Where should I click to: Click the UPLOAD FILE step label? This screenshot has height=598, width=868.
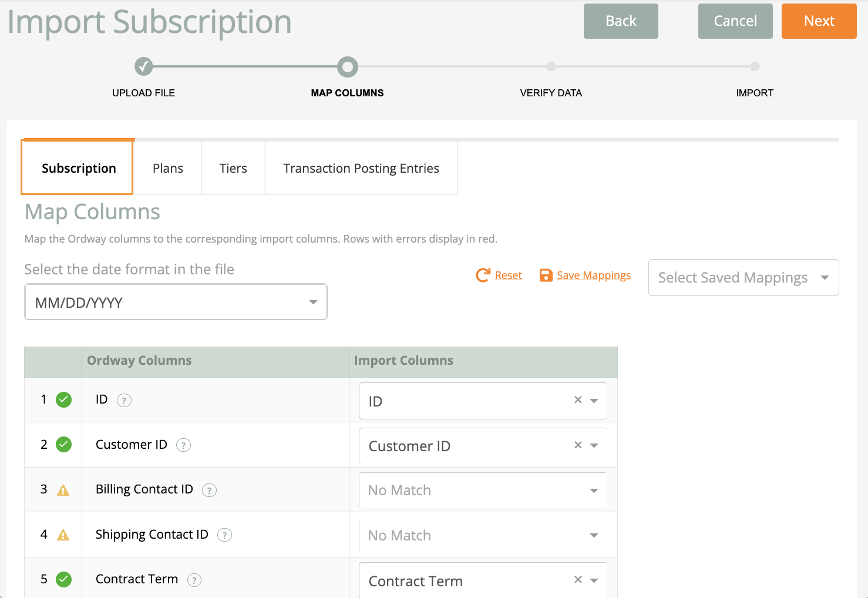(x=144, y=93)
